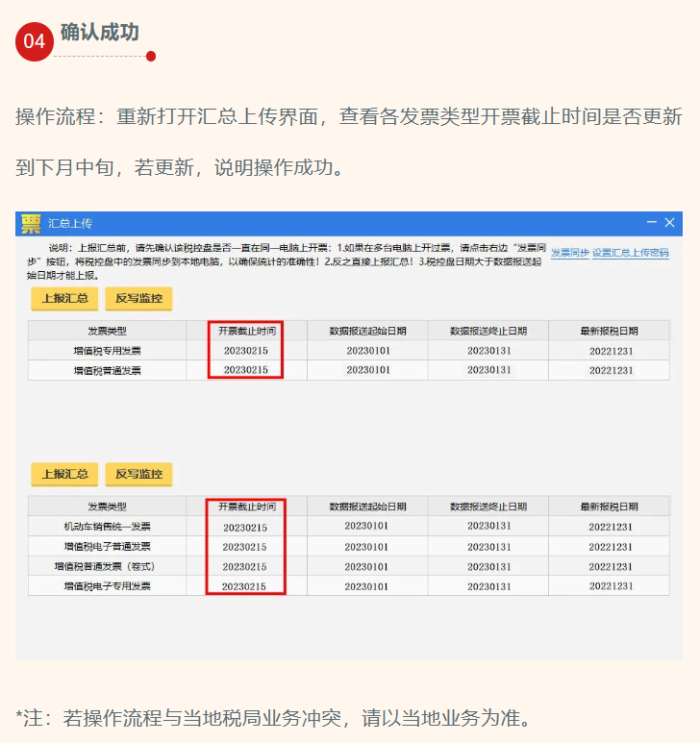The height and width of the screenshot is (743, 700).
Task: Click 开票截止时间 header in the first table
Action: point(246,331)
